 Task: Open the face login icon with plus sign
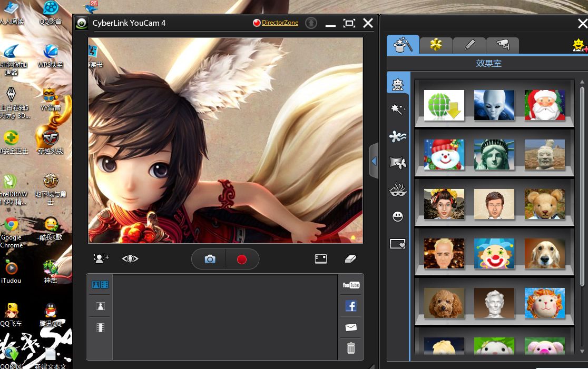[101, 258]
